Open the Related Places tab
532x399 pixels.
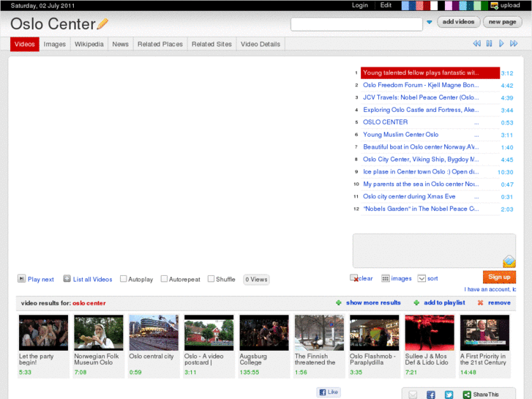[160, 44]
